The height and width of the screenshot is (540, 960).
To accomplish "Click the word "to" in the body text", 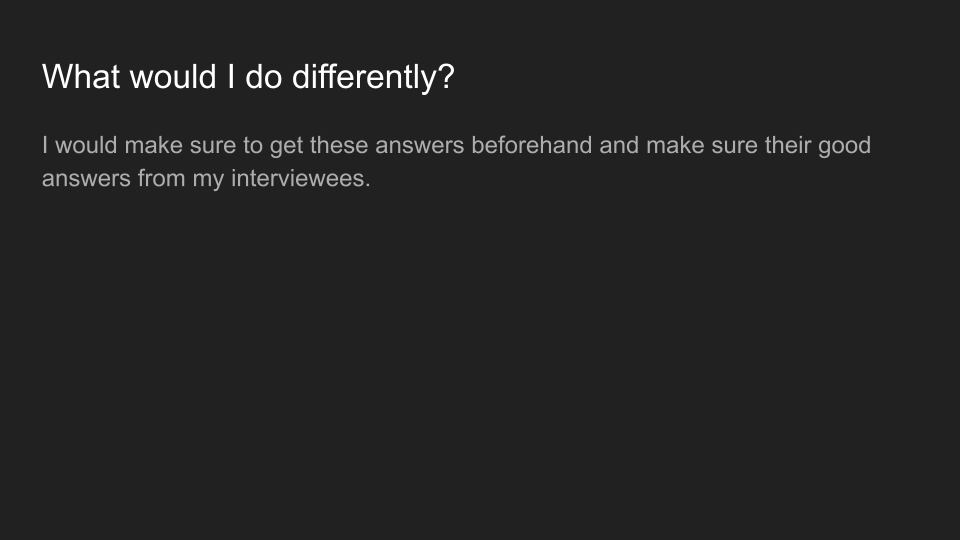I will click(252, 146).
